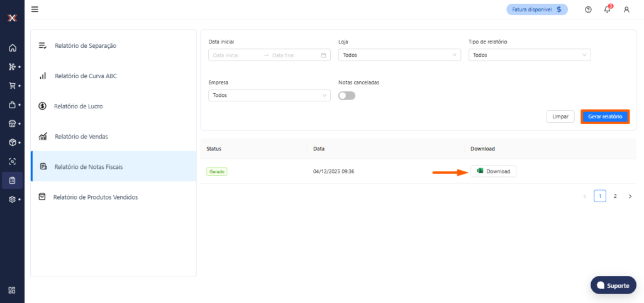Select Relatório de Curva ABC
Image resolution: width=644 pixels, height=303 pixels.
(86, 76)
